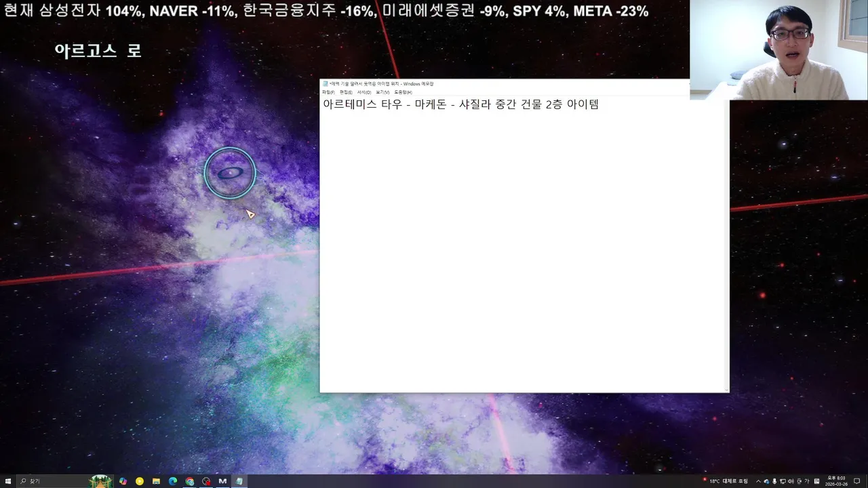Open the 편집(E) menu in Notepad
868x488 pixels.
pyautogui.click(x=346, y=92)
